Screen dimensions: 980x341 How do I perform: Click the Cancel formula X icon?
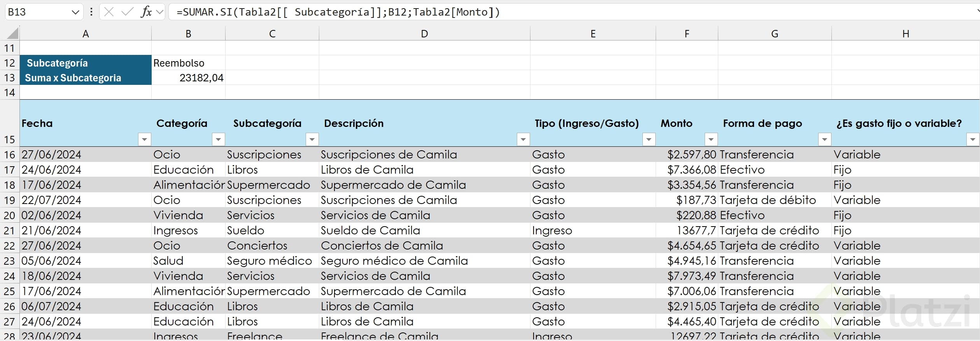(109, 12)
